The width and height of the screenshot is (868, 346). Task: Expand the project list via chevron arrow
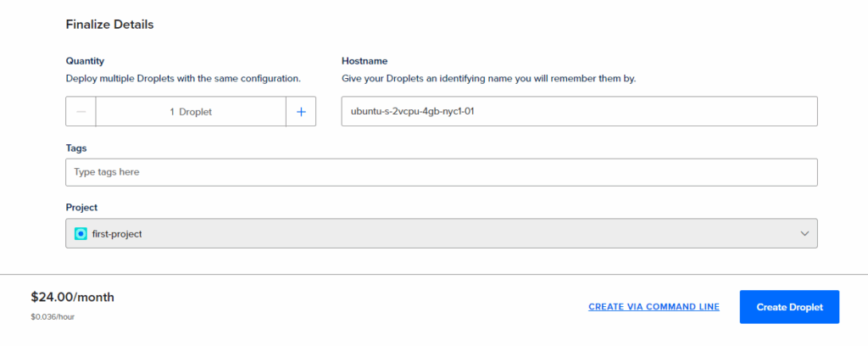pyautogui.click(x=804, y=233)
